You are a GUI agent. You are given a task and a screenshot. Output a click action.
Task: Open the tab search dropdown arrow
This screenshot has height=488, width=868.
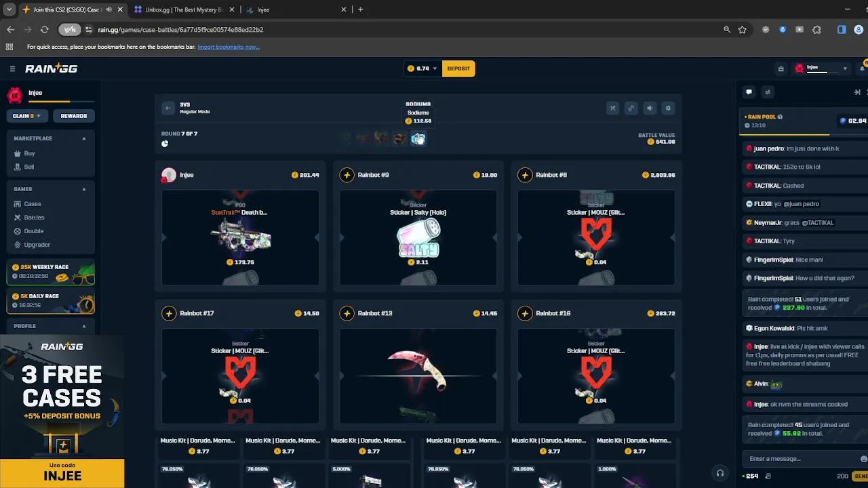click(9, 9)
